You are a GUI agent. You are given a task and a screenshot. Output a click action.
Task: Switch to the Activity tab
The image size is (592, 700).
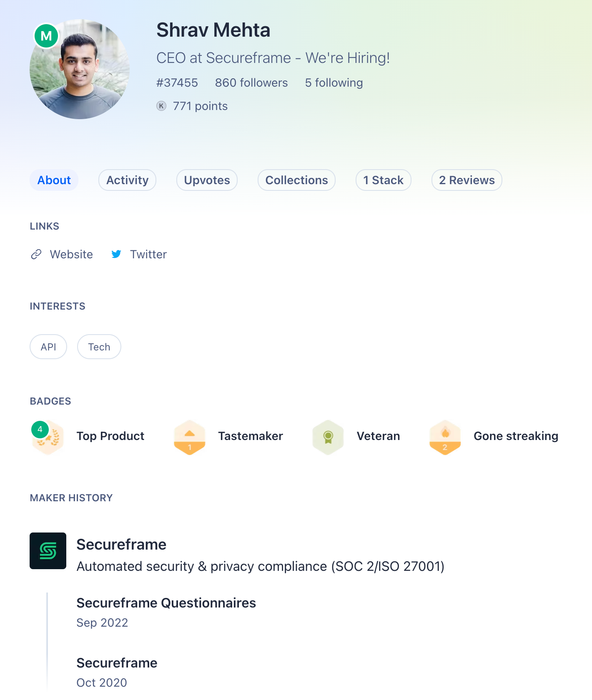127,180
